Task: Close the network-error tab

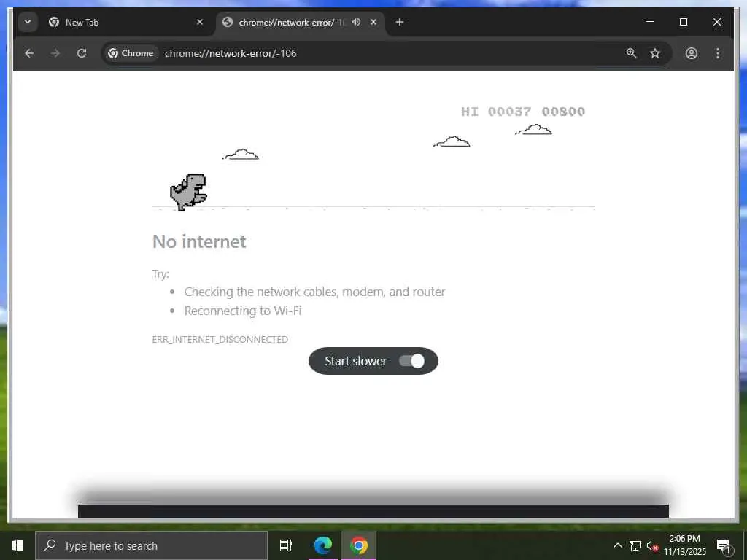Action: click(x=373, y=22)
